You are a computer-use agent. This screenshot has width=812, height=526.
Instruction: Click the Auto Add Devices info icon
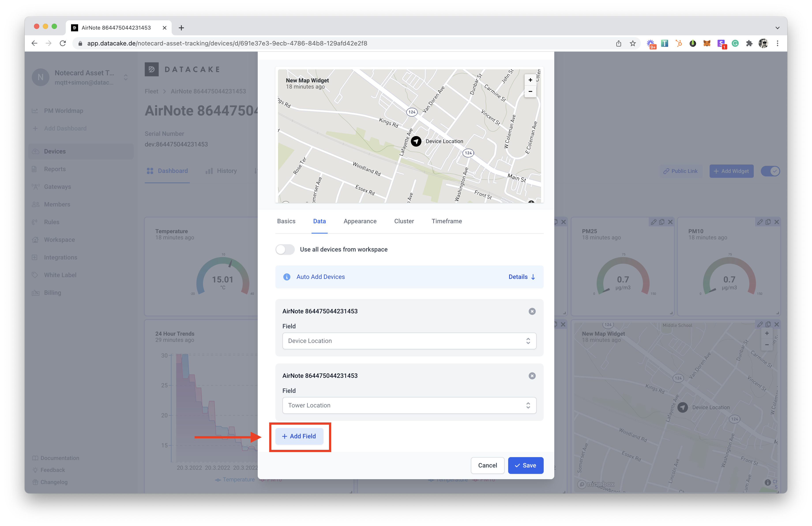[x=287, y=277]
